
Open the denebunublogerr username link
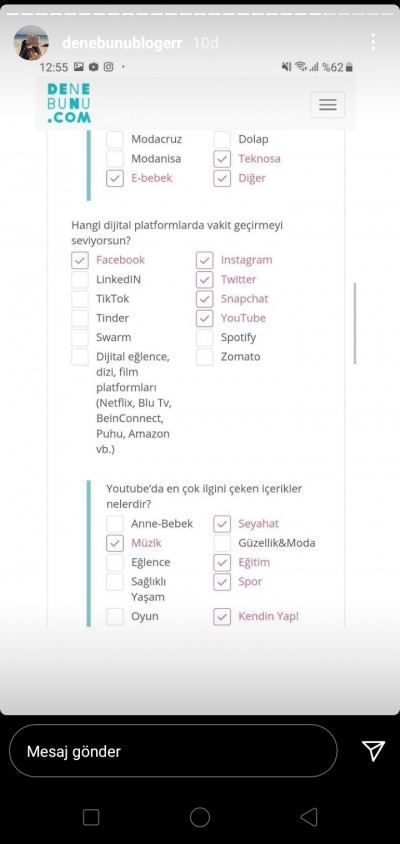click(x=122, y=43)
